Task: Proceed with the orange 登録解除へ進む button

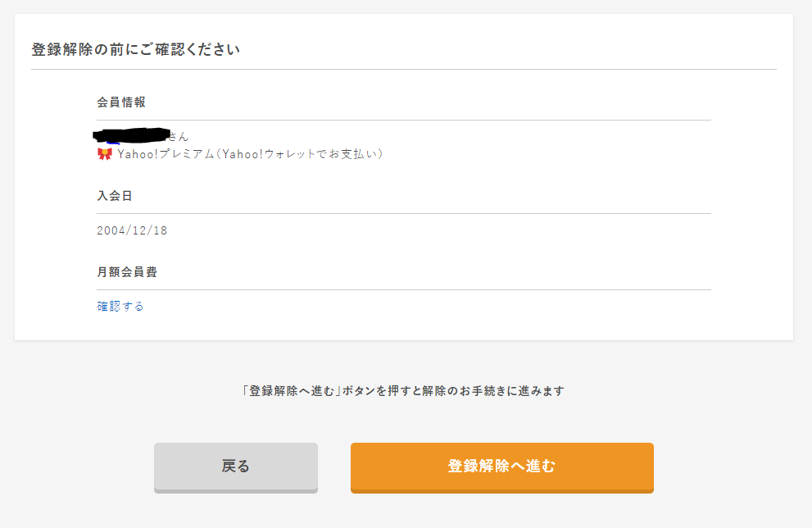Action: click(x=501, y=467)
